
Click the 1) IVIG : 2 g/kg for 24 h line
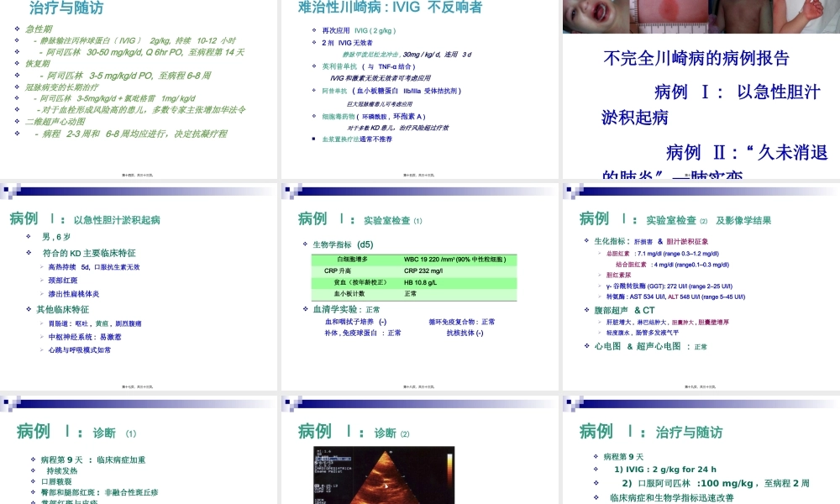(664, 470)
